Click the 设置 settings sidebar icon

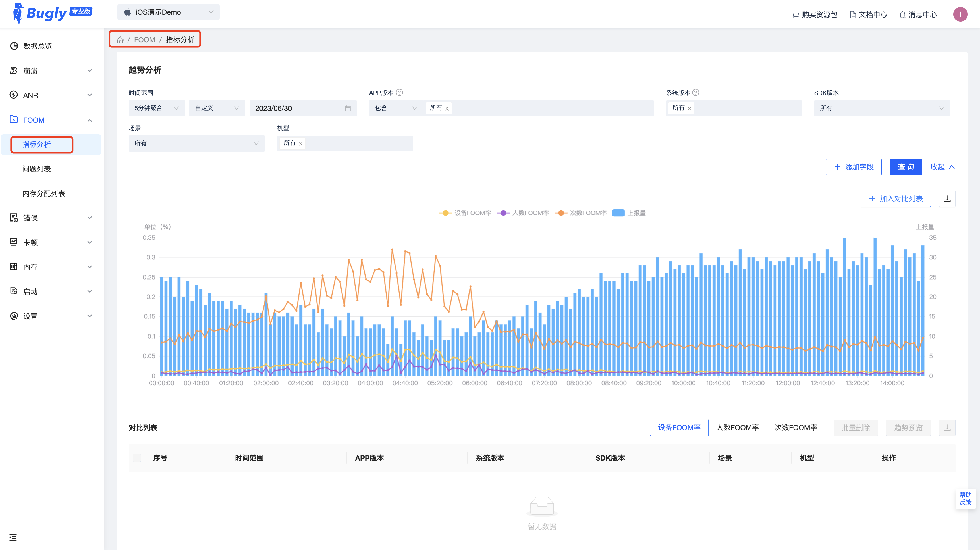pyautogui.click(x=14, y=316)
